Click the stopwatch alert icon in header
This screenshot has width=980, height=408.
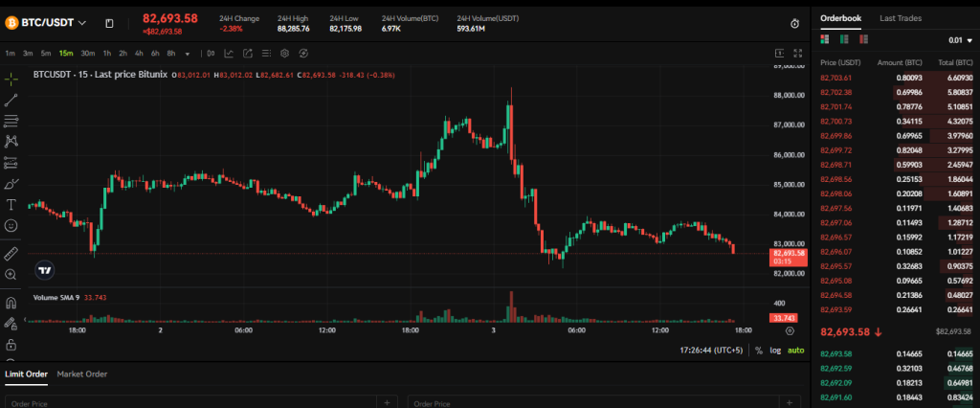point(795,24)
